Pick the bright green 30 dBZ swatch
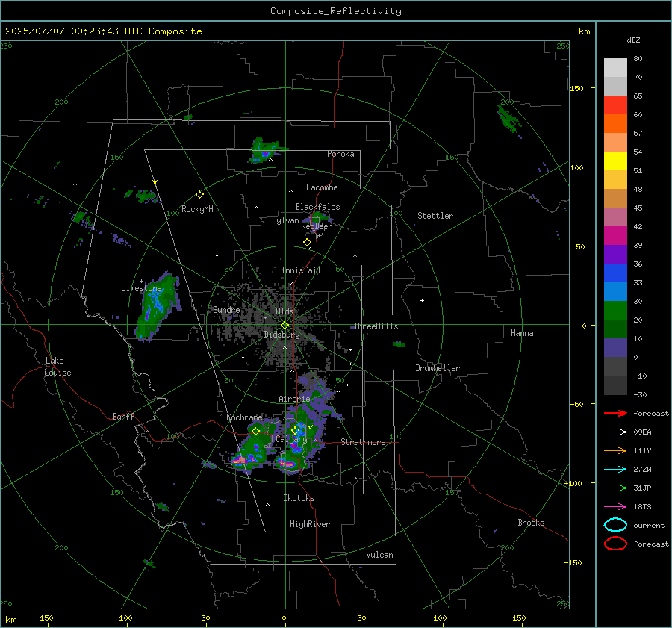672x628 pixels. 615,311
